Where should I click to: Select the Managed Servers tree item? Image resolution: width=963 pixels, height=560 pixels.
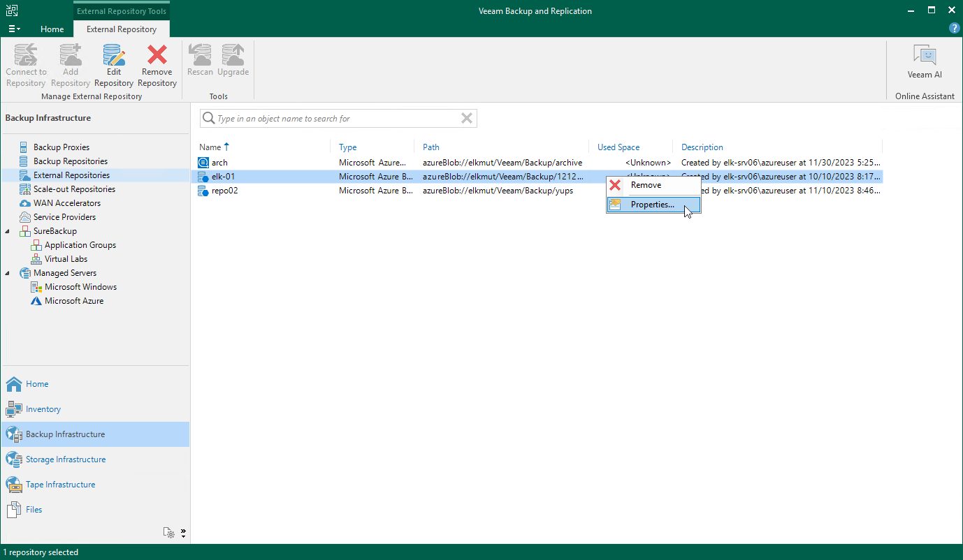click(65, 273)
